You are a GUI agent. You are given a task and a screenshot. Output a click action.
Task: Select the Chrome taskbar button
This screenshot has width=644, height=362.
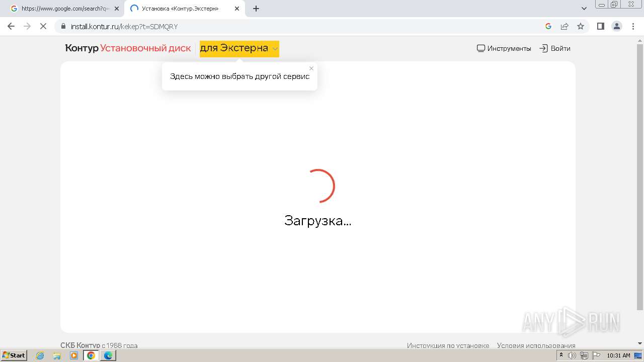click(91, 355)
